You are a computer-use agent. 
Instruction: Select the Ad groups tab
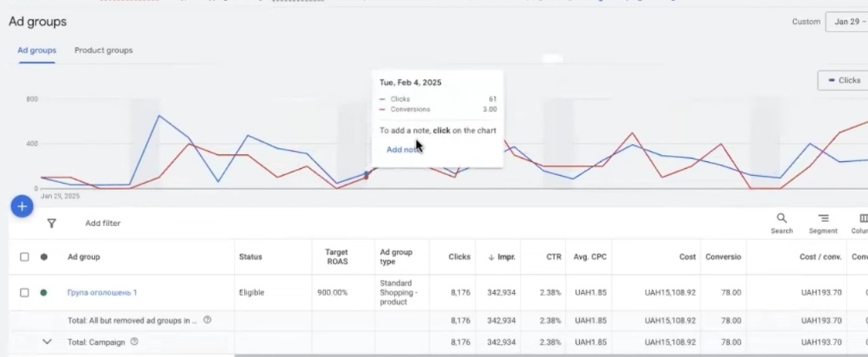click(37, 51)
